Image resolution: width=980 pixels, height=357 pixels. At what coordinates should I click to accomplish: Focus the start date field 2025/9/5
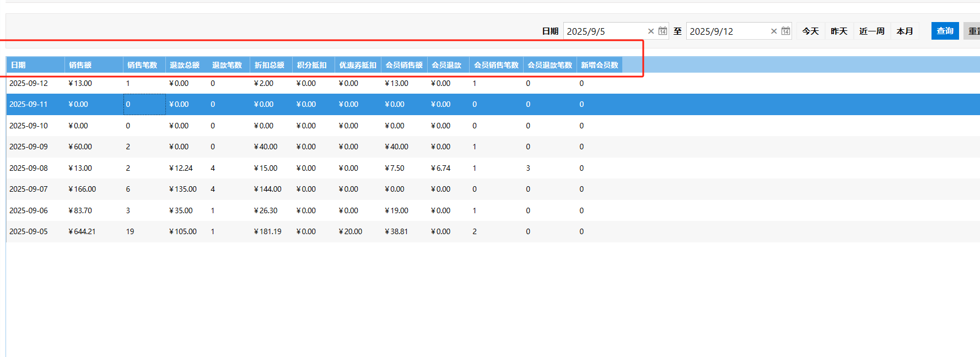[604, 31]
